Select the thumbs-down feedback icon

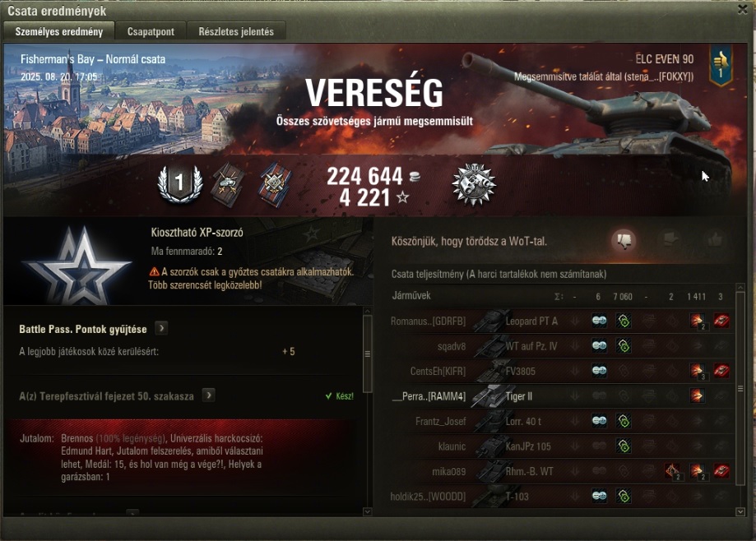(x=624, y=240)
